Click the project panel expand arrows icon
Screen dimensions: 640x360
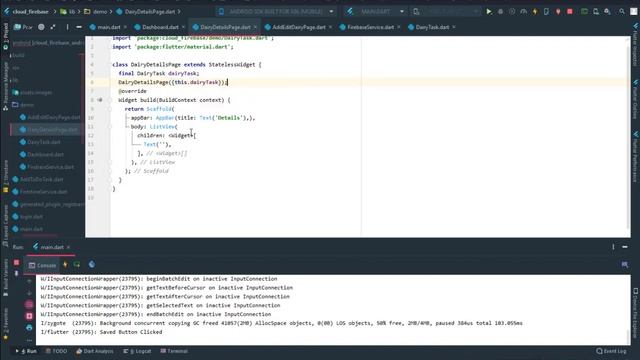(x=53, y=27)
